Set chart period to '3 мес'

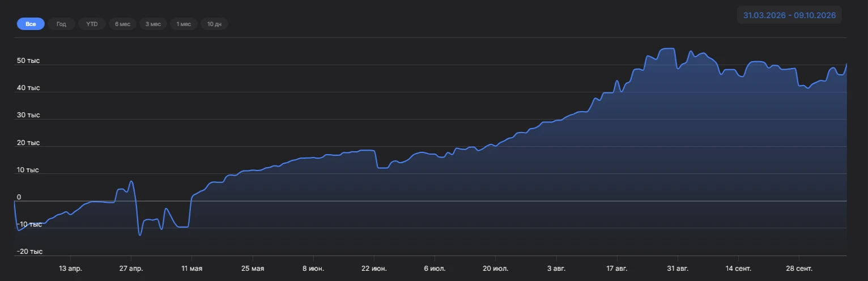click(153, 24)
